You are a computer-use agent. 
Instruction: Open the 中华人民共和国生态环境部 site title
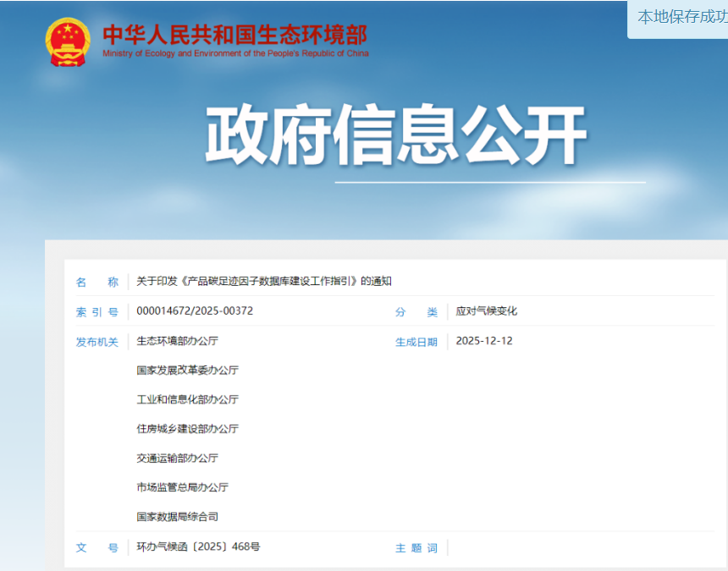234,35
